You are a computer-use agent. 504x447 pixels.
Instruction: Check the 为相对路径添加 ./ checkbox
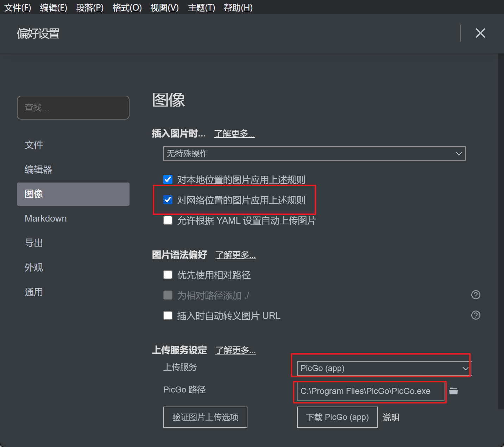[x=168, y=295]
